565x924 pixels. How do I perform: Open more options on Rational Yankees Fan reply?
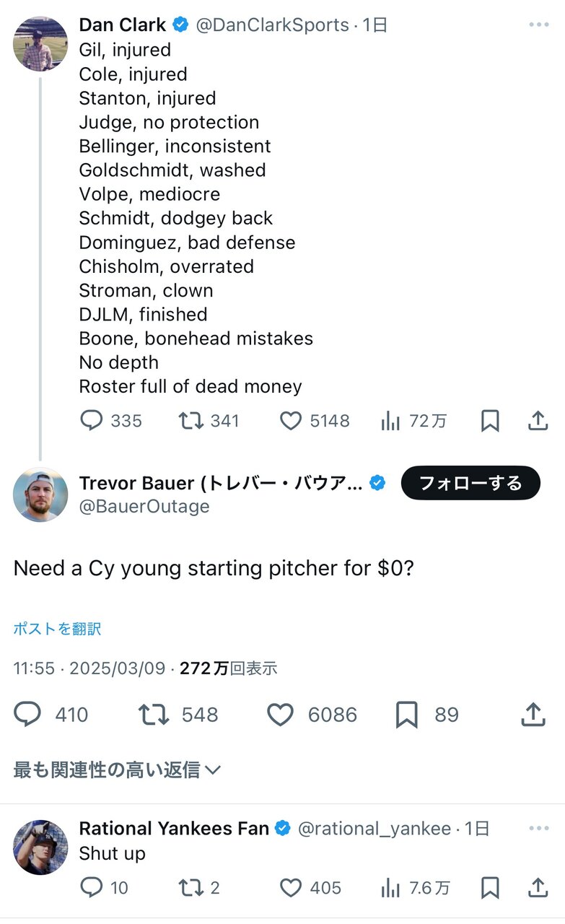[x=538, y=828]
